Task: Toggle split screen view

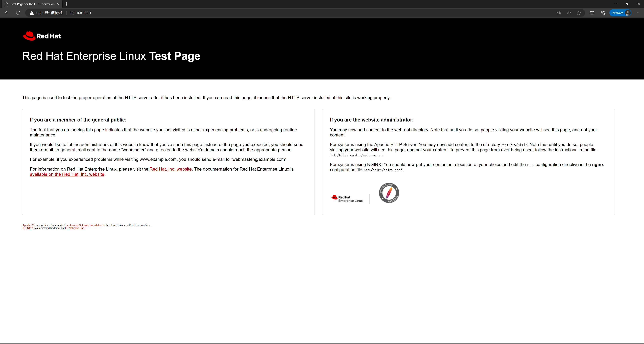Action: [592, 13]
